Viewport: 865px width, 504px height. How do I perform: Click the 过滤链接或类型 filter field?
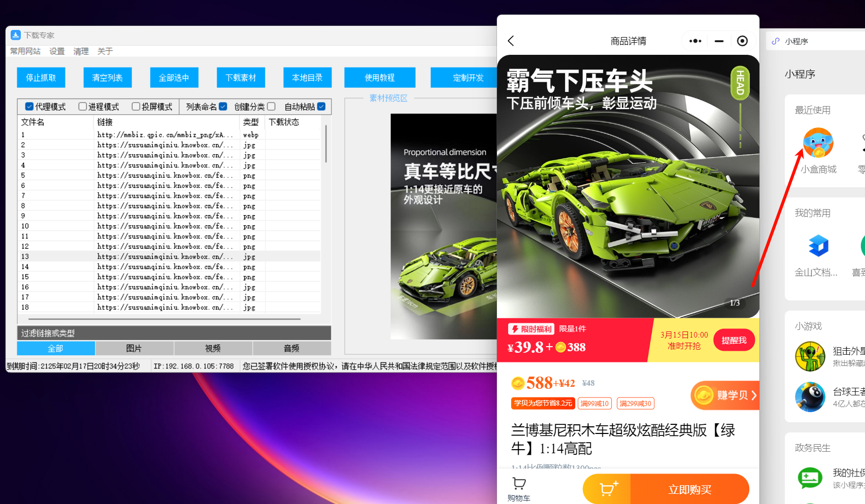pyautogui.click(x=174, y=333)
